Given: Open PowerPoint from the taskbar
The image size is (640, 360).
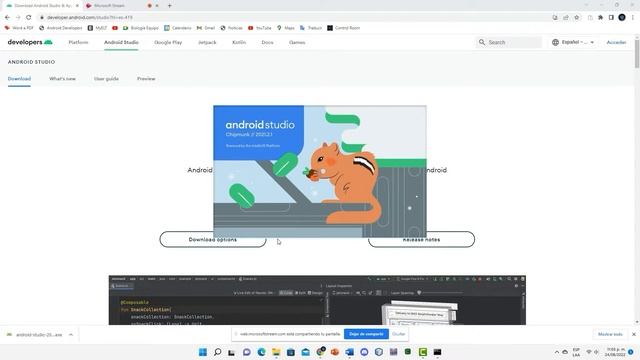Looking at the screenshot, I should pos(335,352).
